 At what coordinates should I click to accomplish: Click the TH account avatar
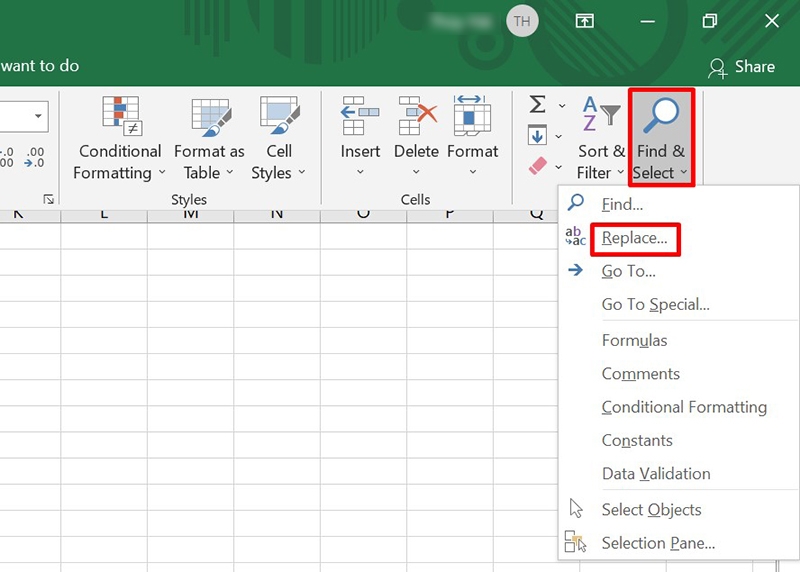[521, 21]
